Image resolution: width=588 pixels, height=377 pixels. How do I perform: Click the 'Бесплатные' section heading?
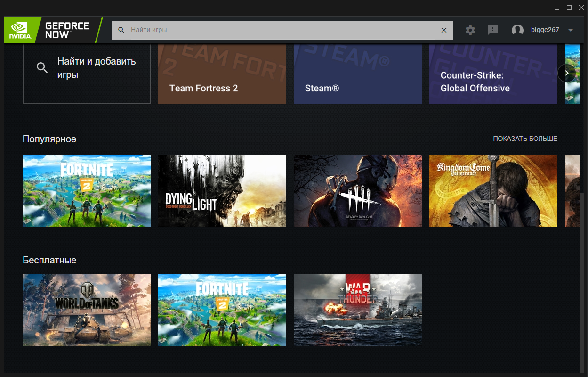49,260
